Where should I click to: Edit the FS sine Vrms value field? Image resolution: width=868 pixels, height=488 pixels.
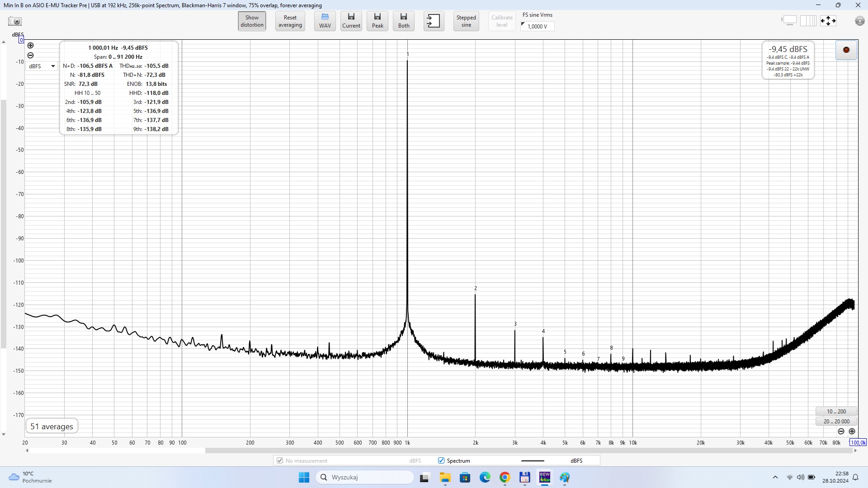537,26
